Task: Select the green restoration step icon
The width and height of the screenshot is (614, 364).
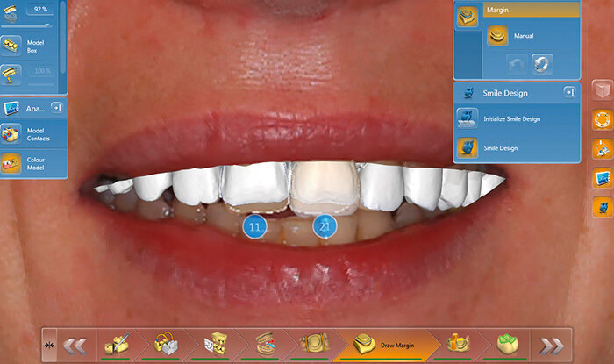Action: 508,345
